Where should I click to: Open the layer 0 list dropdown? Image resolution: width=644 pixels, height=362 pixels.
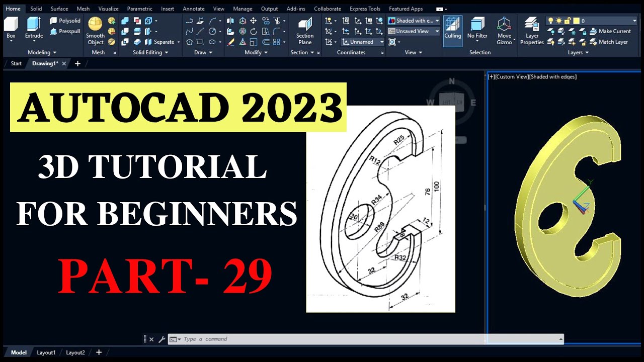633,21
